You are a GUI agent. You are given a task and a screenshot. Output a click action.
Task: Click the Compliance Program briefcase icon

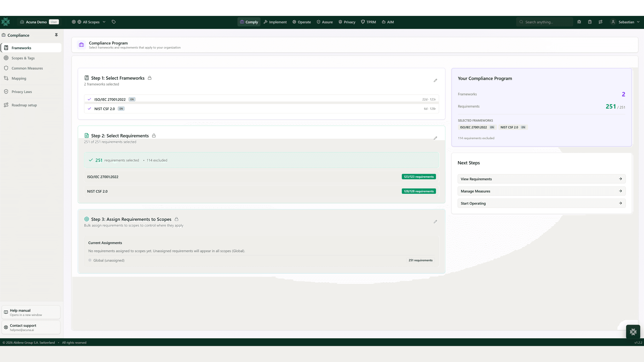[81, 45]
